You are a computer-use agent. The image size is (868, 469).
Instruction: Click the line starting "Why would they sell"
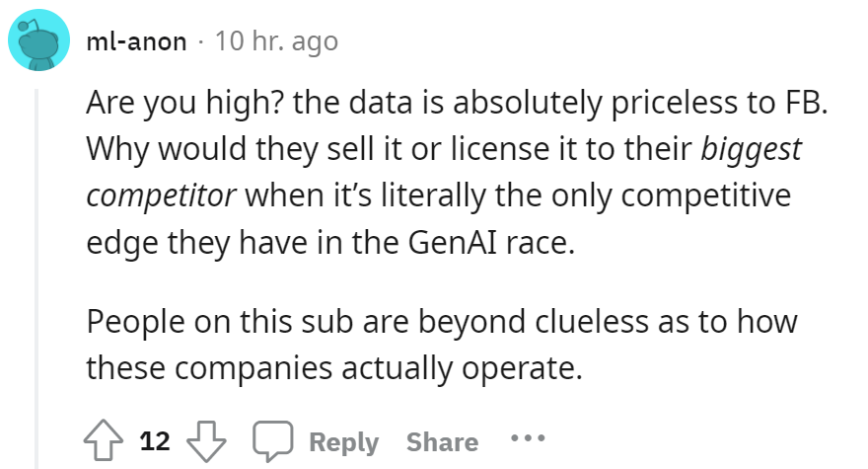tap(444, 150)
